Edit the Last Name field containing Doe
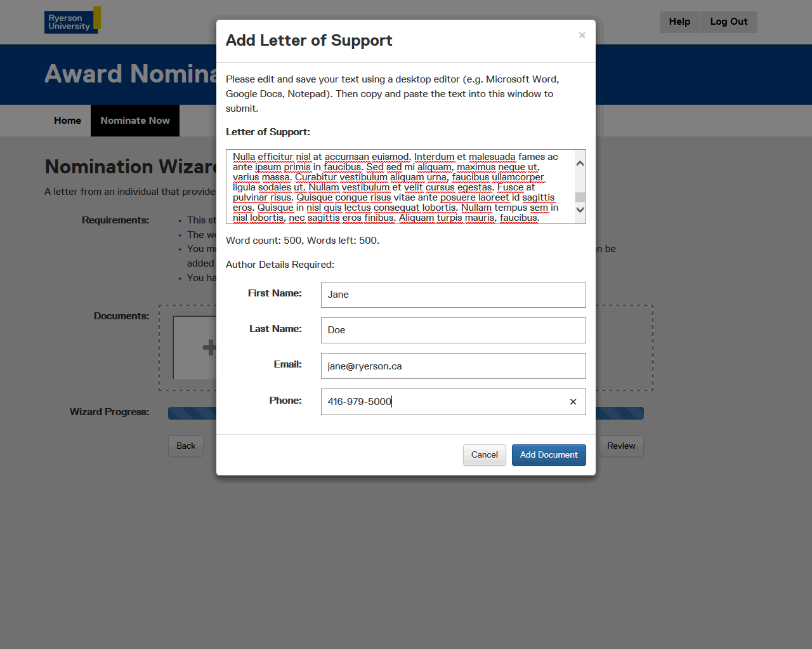This screenshot has height=650, width=812. click(453, 330)
